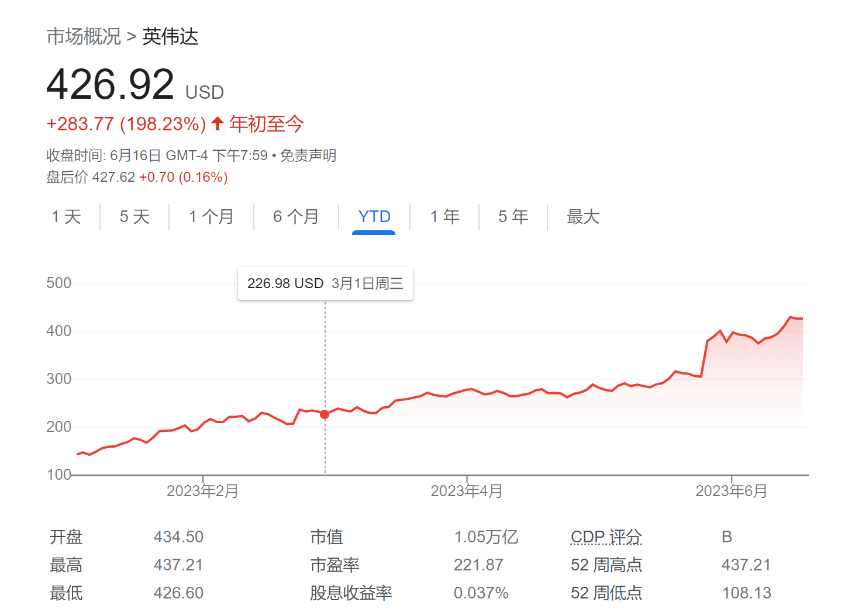855x616 pixels.
Task: Click the red up arrow icon
Action: pos(218,124)
